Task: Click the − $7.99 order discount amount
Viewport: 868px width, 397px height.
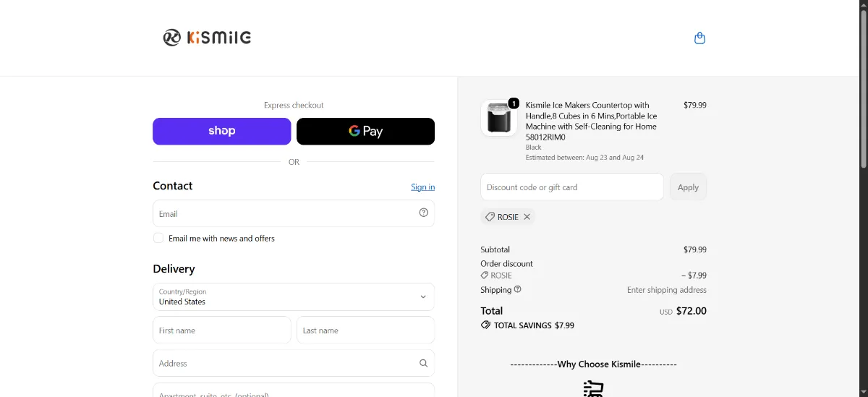Action: 694,276
